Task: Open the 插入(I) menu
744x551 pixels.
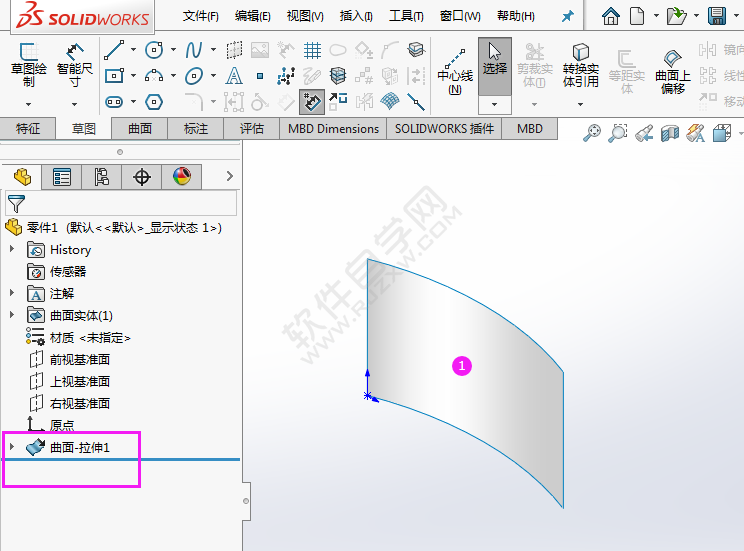Action: pyautogui.click(x=356, y=16)
